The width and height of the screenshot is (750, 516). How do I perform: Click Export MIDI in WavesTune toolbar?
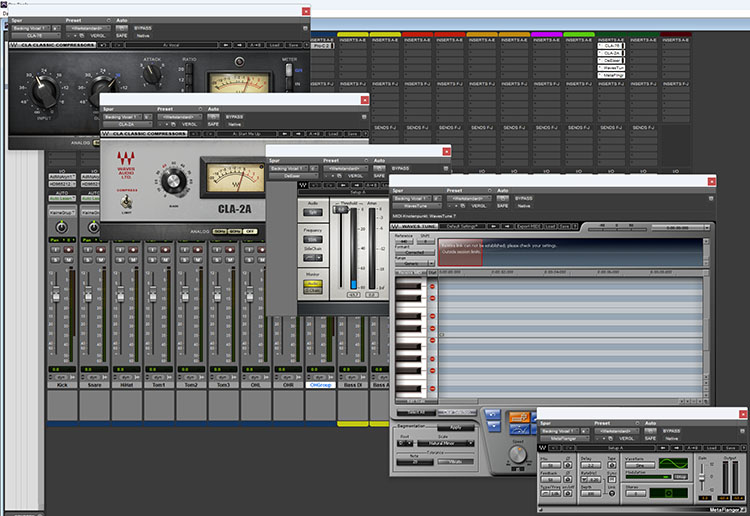pos(528,226)
